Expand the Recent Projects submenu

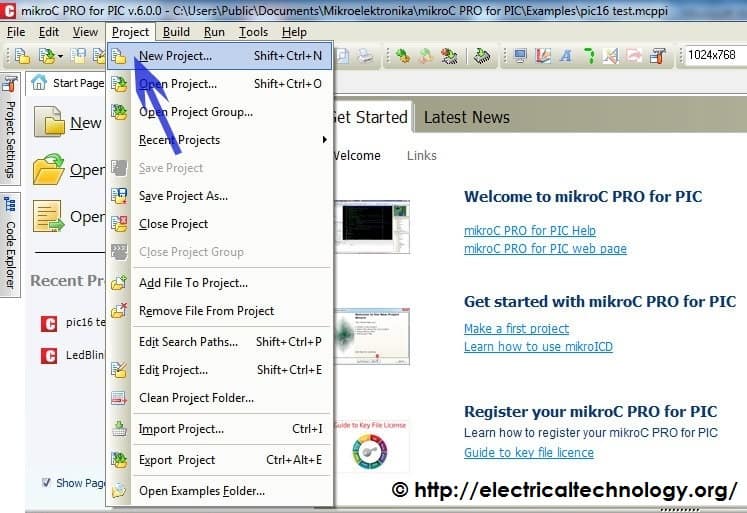[x=220, y=140]
